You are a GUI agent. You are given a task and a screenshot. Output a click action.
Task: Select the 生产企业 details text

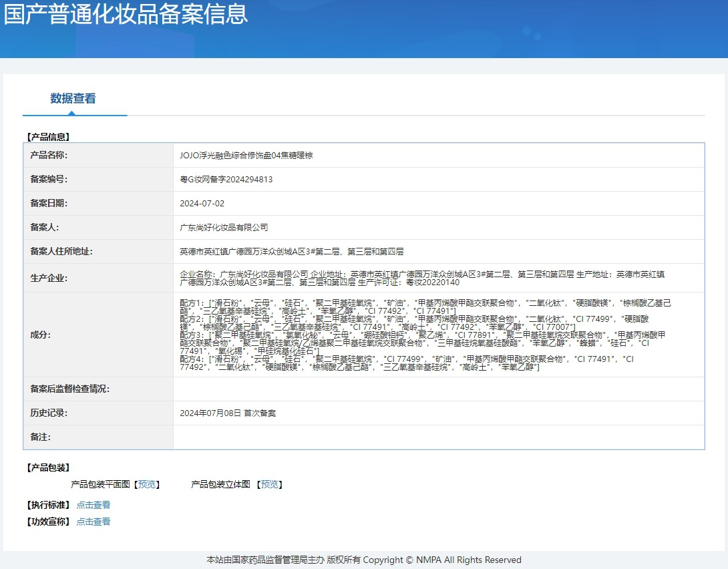(x=422, y=278)
